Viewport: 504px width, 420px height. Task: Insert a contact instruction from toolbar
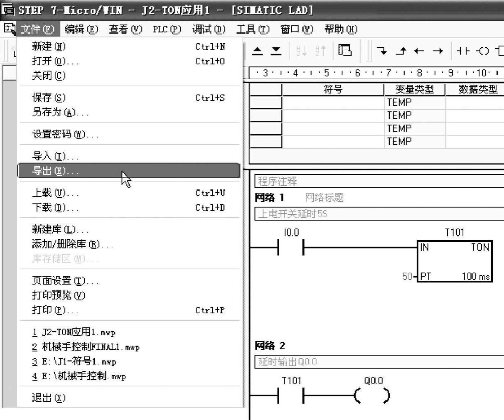point(463,51)
